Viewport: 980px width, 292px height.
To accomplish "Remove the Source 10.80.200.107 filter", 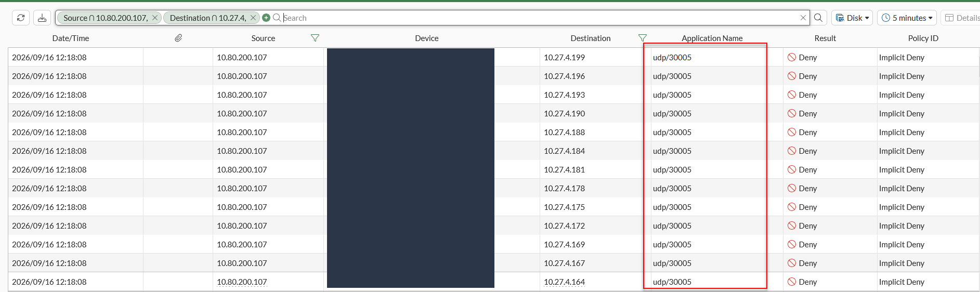I will (x=154, y=18).
